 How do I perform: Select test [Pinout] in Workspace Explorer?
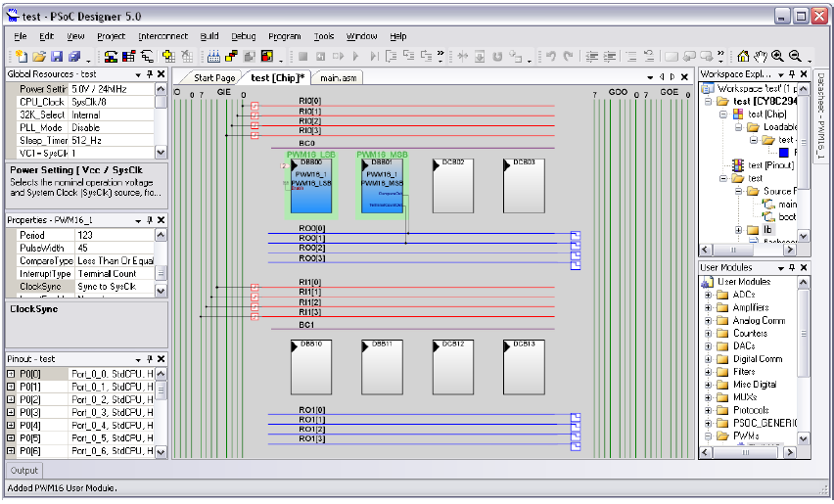(x=770, y=165)
